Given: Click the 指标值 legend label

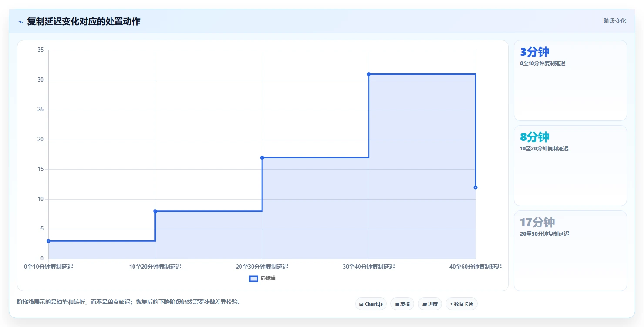Looking at the screenshot, I should 268,278.
